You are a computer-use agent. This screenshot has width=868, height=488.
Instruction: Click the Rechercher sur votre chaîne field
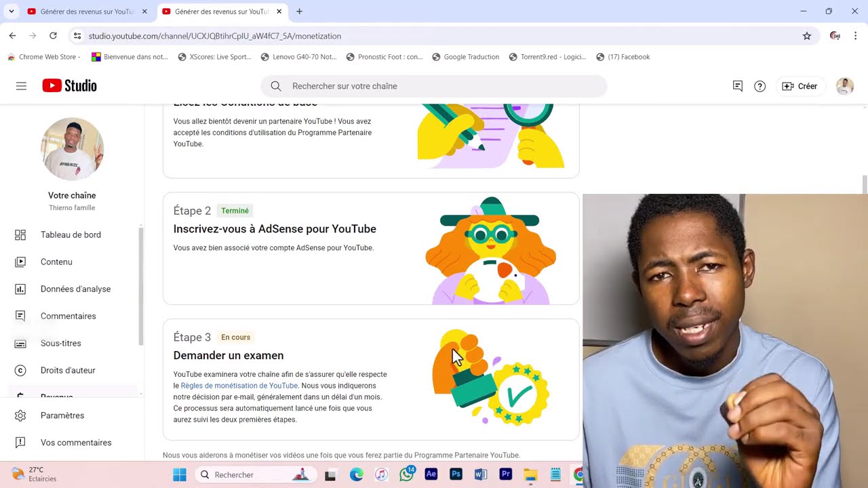(x=434, y=86)
